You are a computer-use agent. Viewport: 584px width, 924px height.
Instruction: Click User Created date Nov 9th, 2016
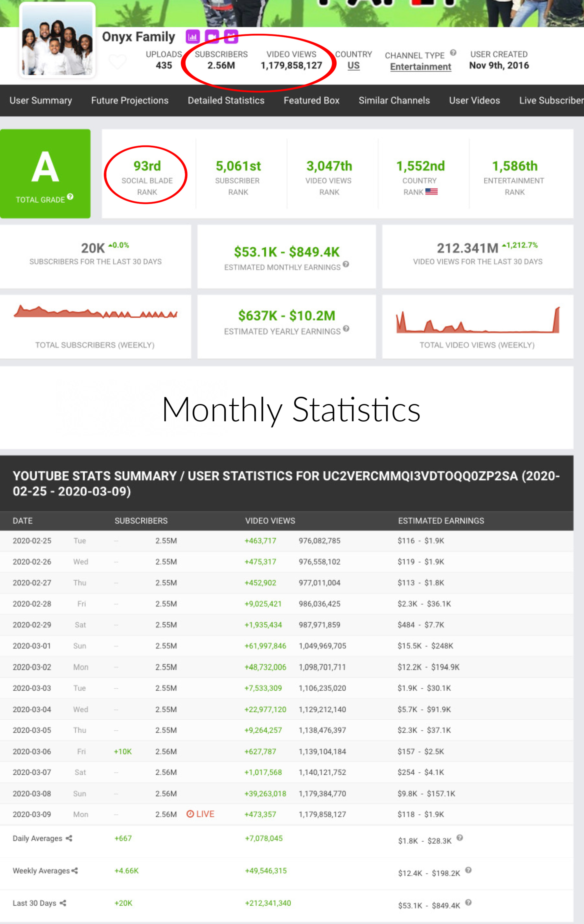[x=499, y=65]
